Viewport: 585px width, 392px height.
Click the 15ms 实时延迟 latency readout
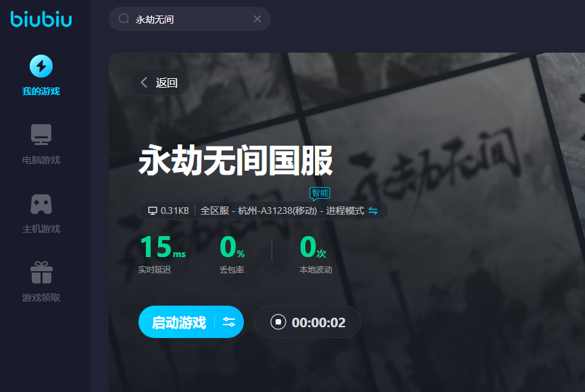pyautogui.click(x=162, y=254)
